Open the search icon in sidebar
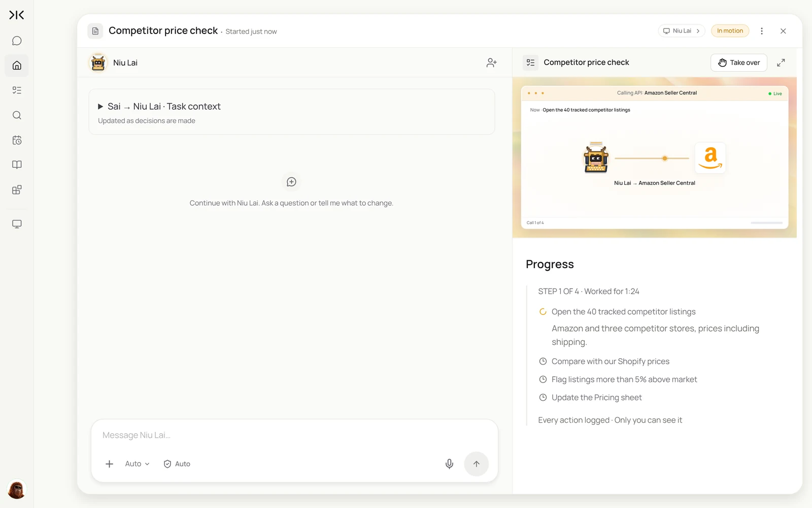 tap(17, 115)
